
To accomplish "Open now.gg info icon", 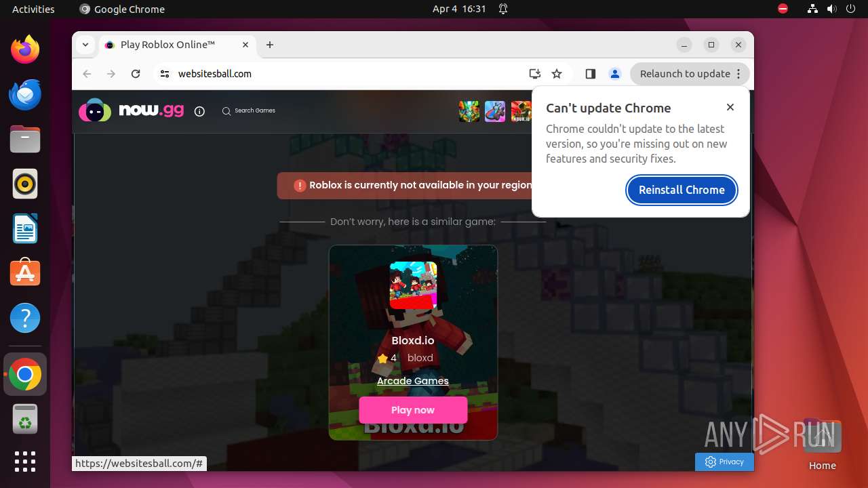I will coord(199,111).
